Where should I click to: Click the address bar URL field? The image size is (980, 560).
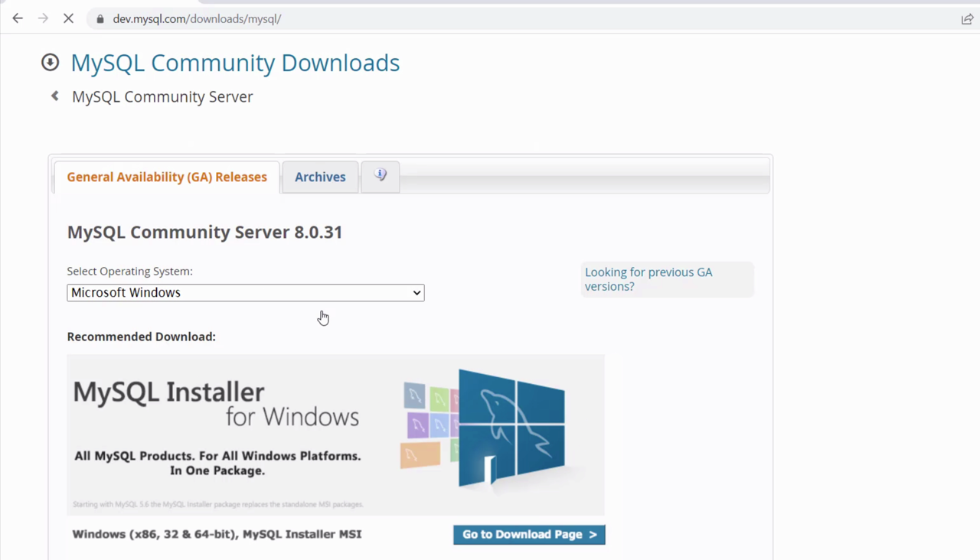click(459, 19)
